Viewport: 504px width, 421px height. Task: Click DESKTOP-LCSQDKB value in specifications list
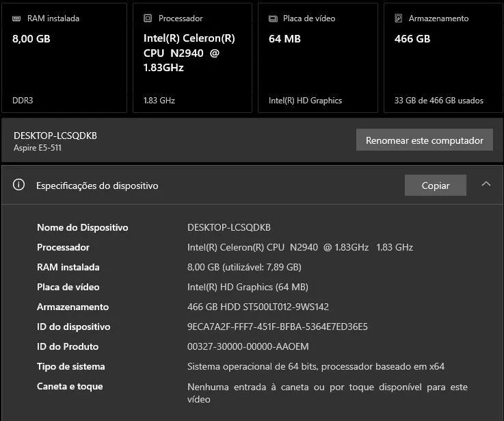coord(229,227)
